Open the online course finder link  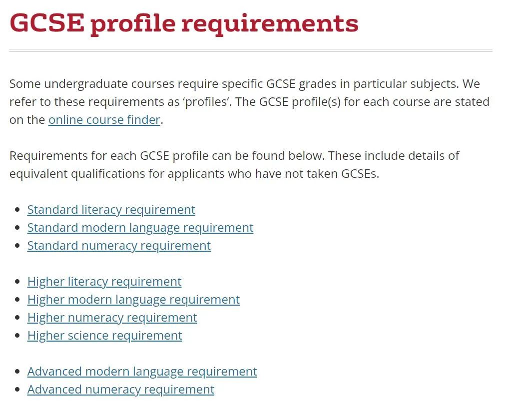[104, 120]
